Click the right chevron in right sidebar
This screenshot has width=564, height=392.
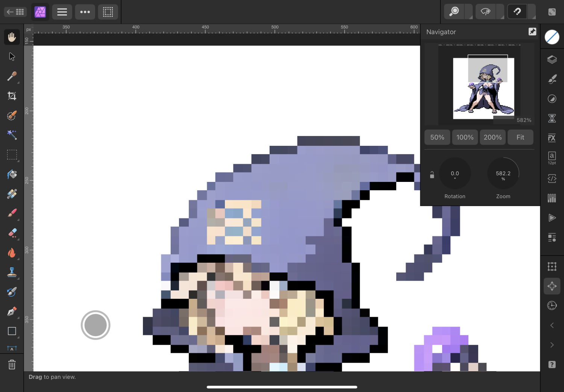click(x=552, y=345)
